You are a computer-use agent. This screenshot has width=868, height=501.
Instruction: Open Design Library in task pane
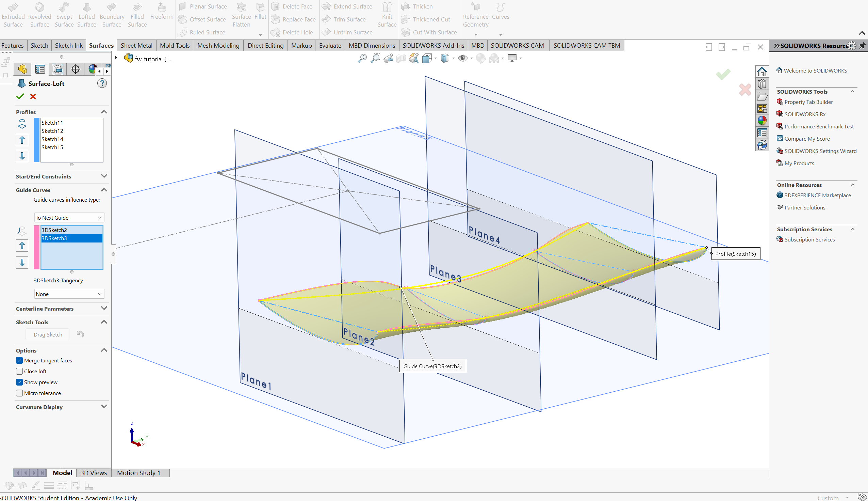(x=762, y=84)
